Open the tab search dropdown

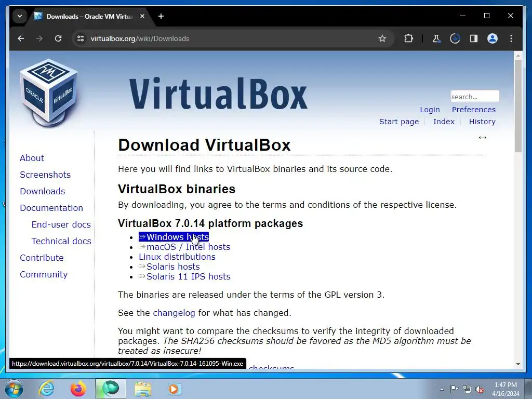(20, 16)
